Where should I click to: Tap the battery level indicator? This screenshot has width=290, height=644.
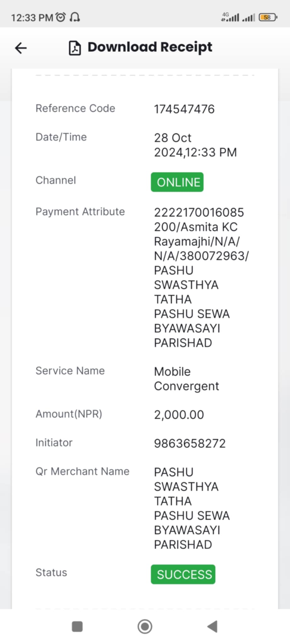coord(268,17)
